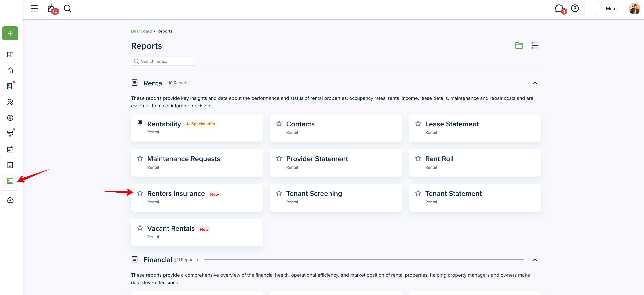Click the "( 11 Reports )" count
This screenshot has width=644, height=295.
pyautogui.click(x=186, y=260)
